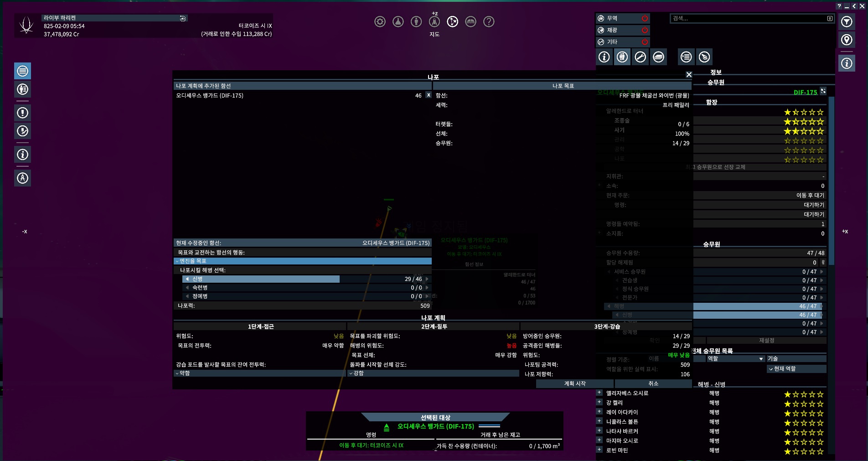Open the 현재 역할 skill display dropdown
This screenshot has height=461, width=868.
(x=796, y=369)
